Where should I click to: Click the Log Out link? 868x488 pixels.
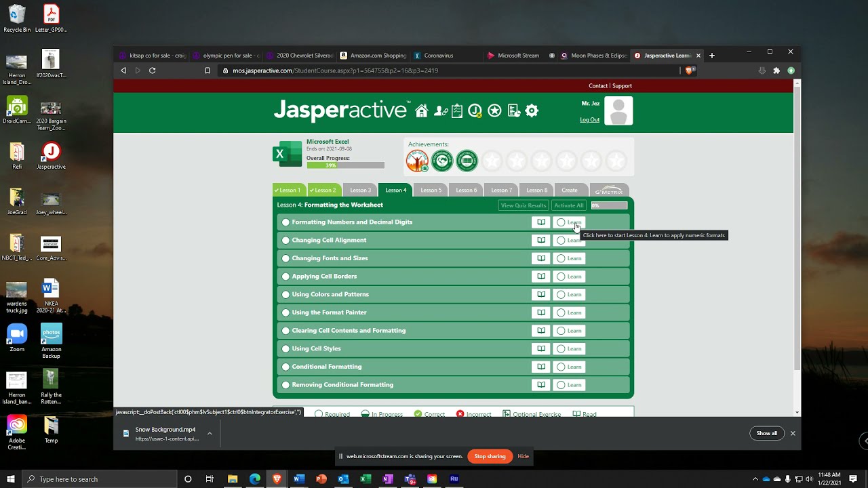(590, 120)
